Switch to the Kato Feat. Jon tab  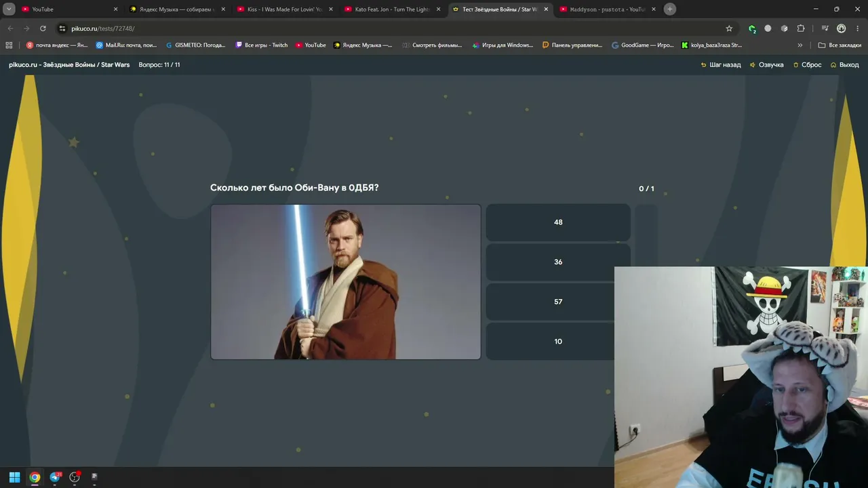pyautogui.click(x=392, y=9)
